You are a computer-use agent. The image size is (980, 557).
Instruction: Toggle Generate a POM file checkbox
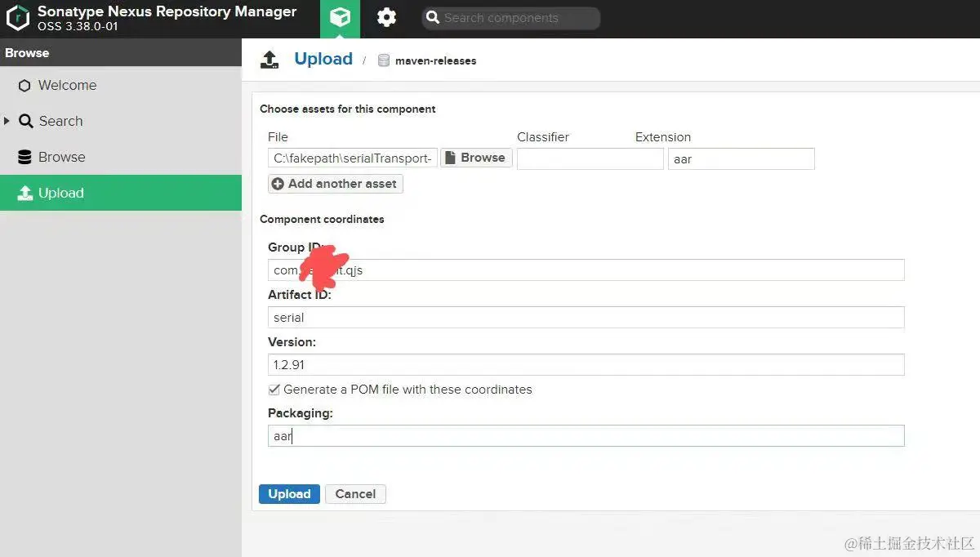click(274, 390)
